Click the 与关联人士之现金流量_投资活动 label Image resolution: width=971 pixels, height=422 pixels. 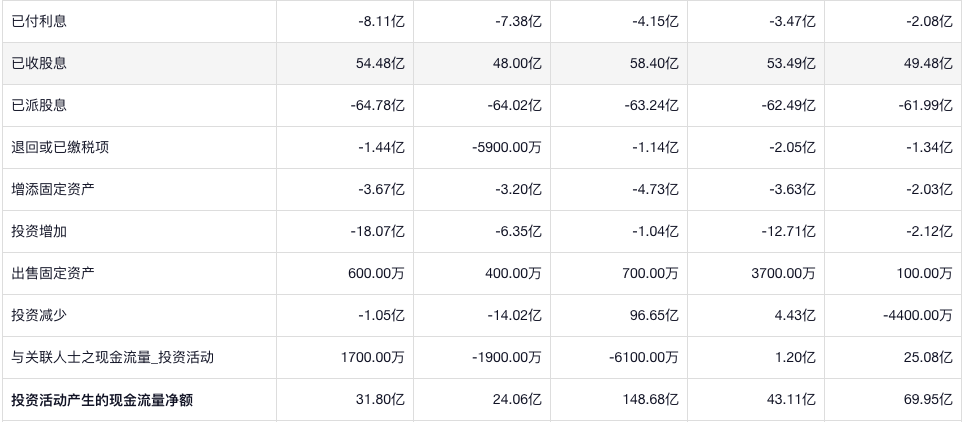(x=112, y=357)
